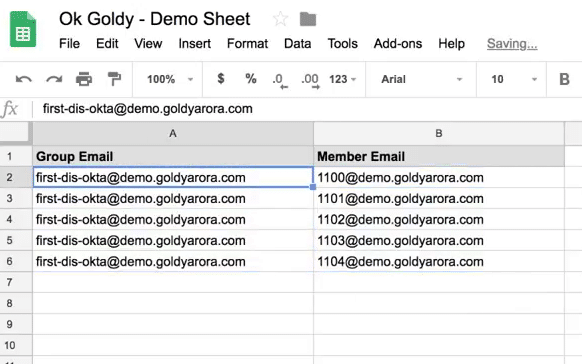Viewport: 582px width, 364px height.
Task: Select row 3 header
Action: point(16,199)
